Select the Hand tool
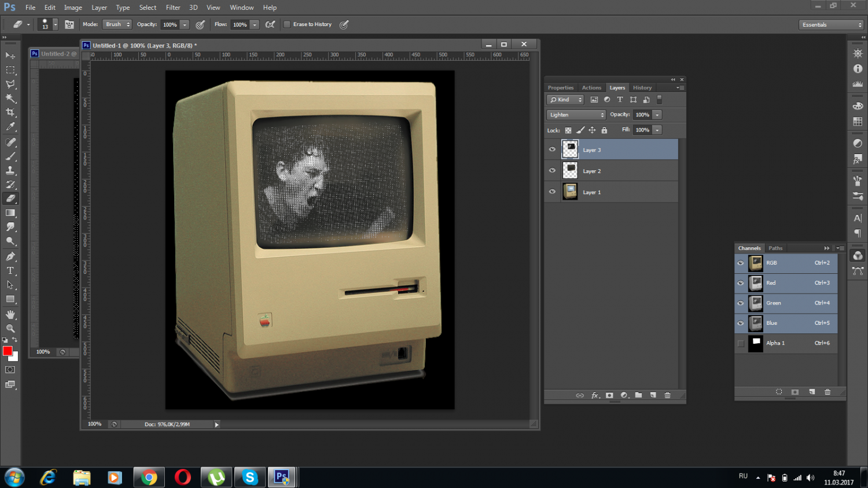 tap(10, 314)
